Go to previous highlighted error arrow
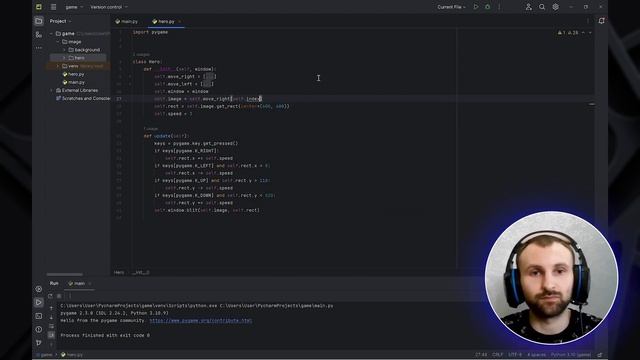 coord(583,32)
